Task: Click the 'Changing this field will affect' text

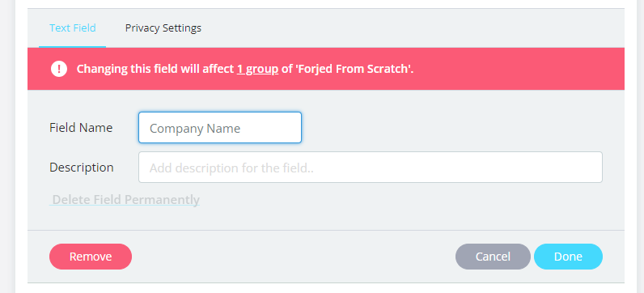Action: pos(155,69)
